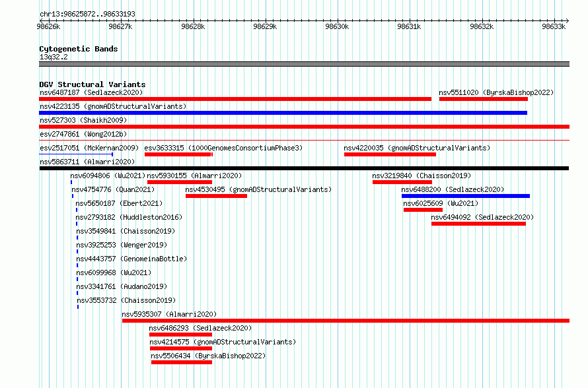Select the blue nsv6488200 Sedlazeck2020 bar
Screen dimensions: 588x388
[465, 196]
